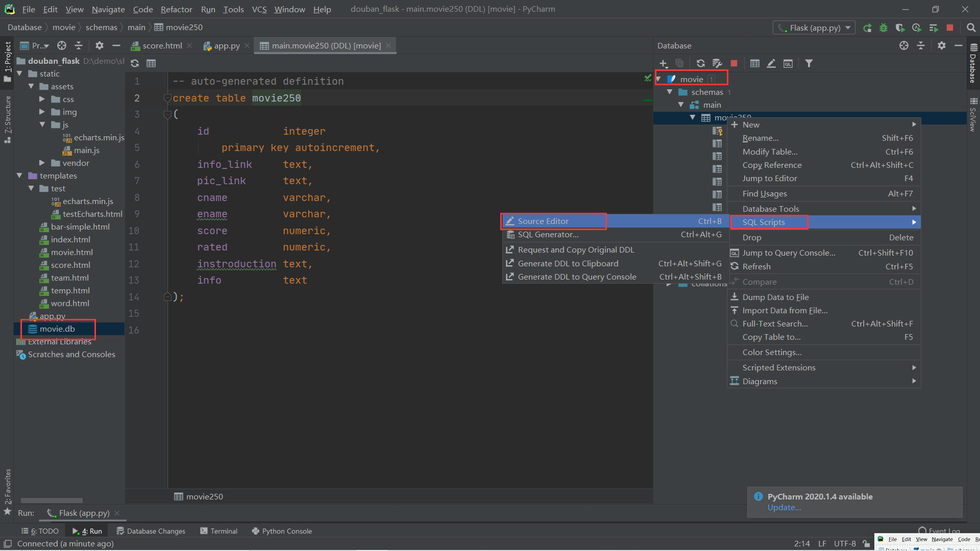Screen dimensions: 980x551
Task: Select Source Editor in SQL Scripts submenu
Action: (x=543, y=221)
